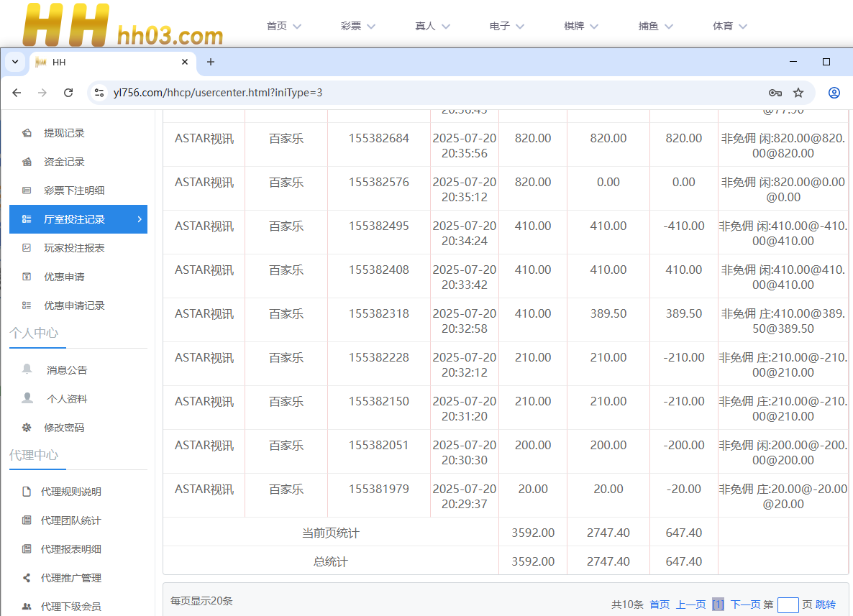853x616 pixels.
Task: Click the page number input field
Action: [788, 604]
